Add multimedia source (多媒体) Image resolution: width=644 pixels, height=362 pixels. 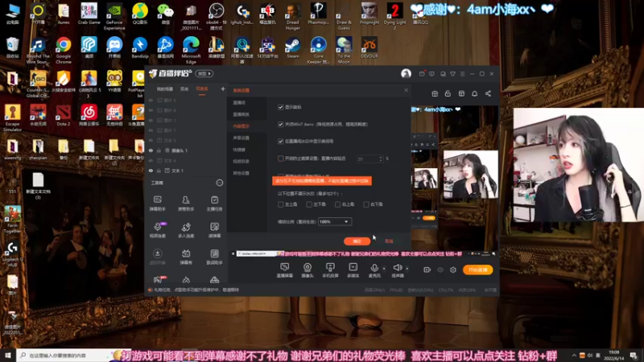[353, 270]
